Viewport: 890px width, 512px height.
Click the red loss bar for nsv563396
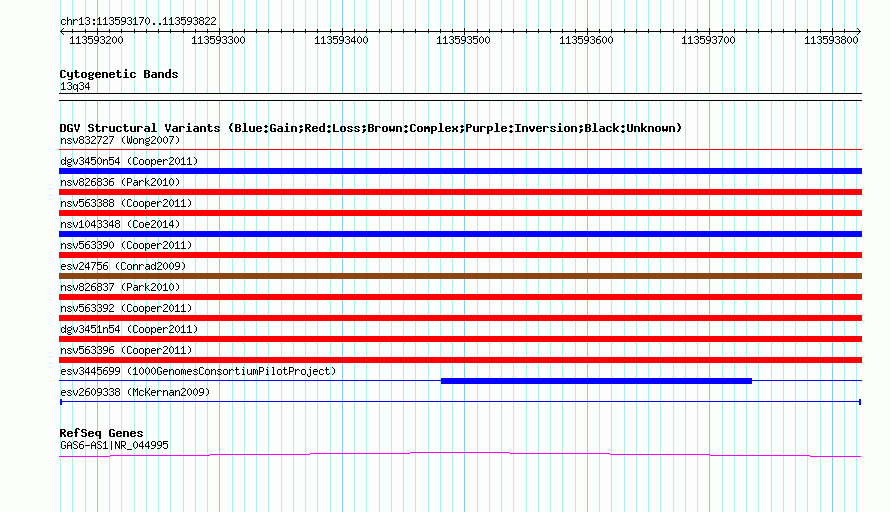tap(460, 360)
